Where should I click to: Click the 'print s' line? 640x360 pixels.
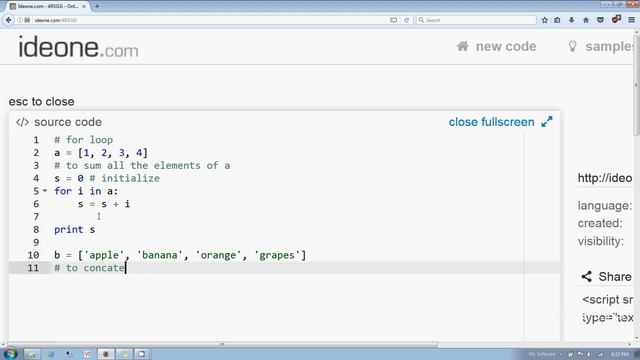pyautogui.click(x=74, y=229)
